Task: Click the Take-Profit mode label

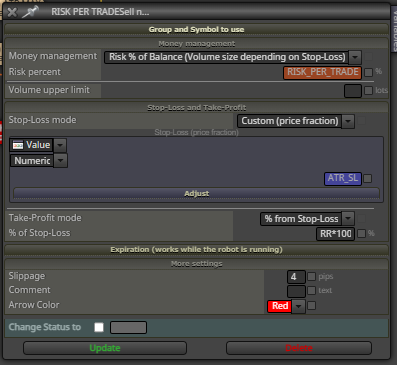Action: coord(45,218)
